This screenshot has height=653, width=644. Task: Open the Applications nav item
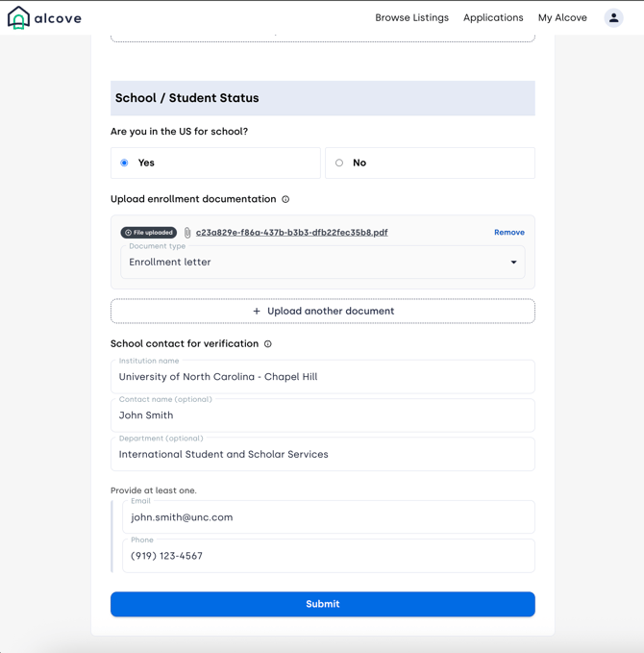pyautogui.click(x=493, y=18)
